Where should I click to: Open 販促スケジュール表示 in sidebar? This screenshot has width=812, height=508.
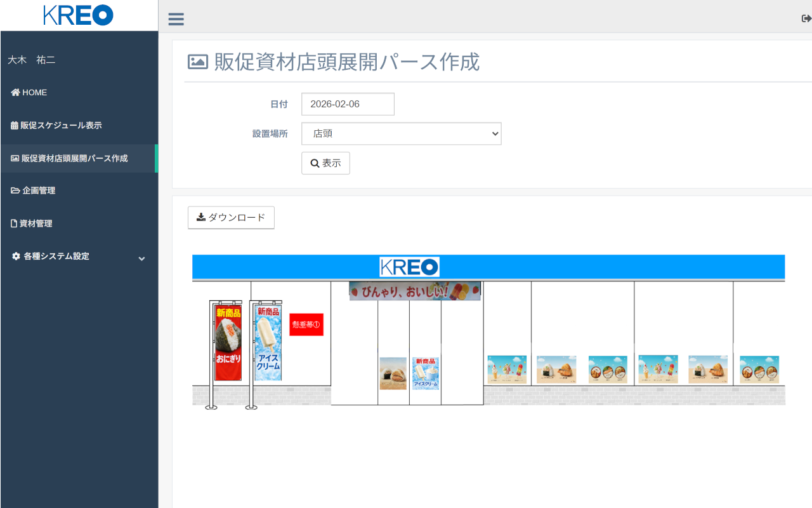61,126
